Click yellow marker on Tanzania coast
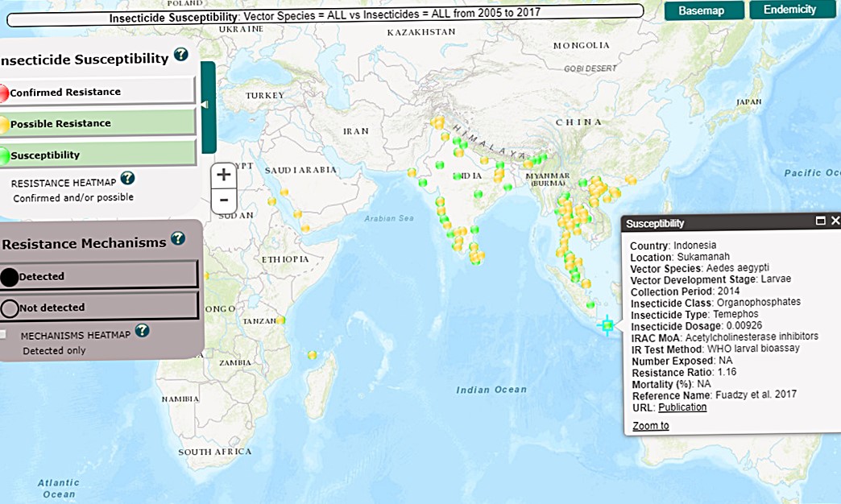The height and width of the screenshot is (504, 841). click(x=280, y=320)
